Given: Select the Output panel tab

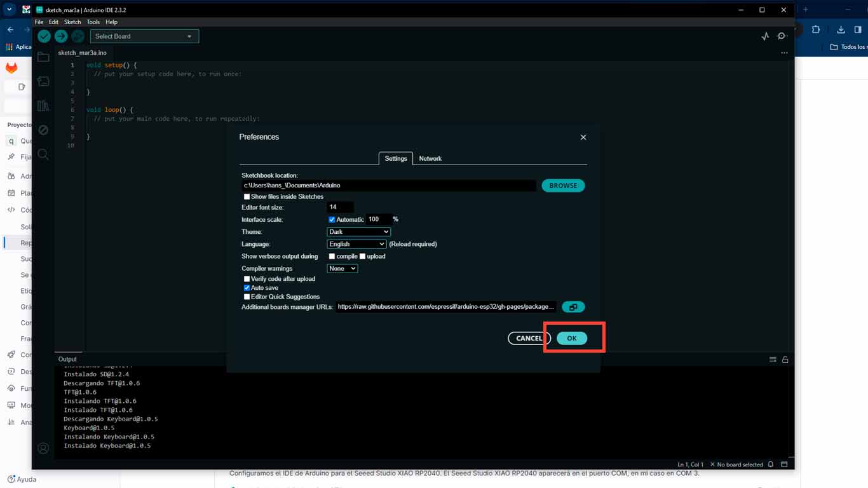Looking at the screenshot, I should [67, 360].
